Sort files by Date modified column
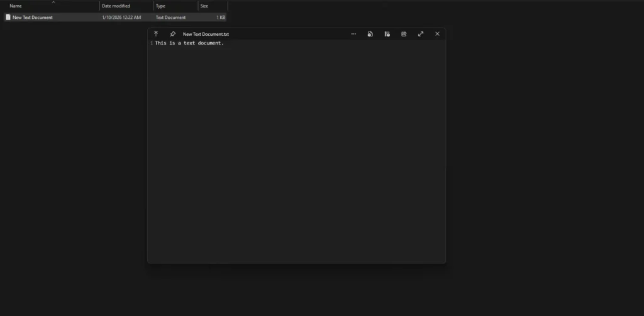 (116, 6)
